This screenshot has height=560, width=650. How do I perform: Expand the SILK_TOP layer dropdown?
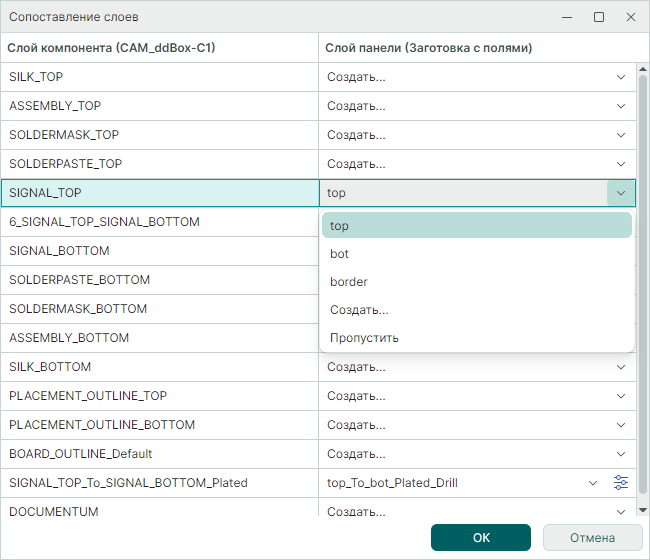tap(621, 77)
